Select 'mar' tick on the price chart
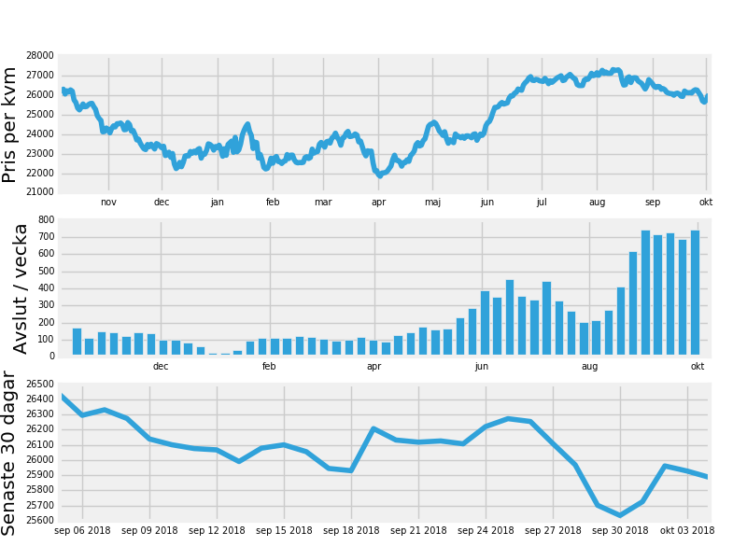 [x=323, y=203]
